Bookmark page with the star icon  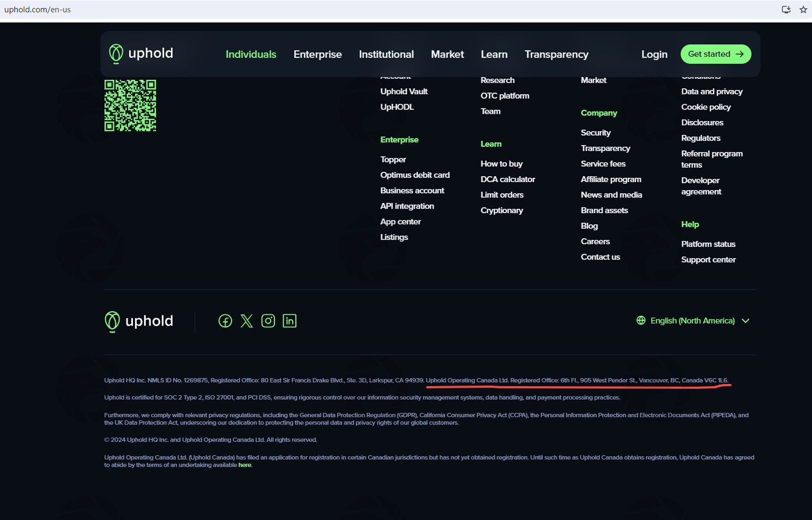tap(803, 10)
